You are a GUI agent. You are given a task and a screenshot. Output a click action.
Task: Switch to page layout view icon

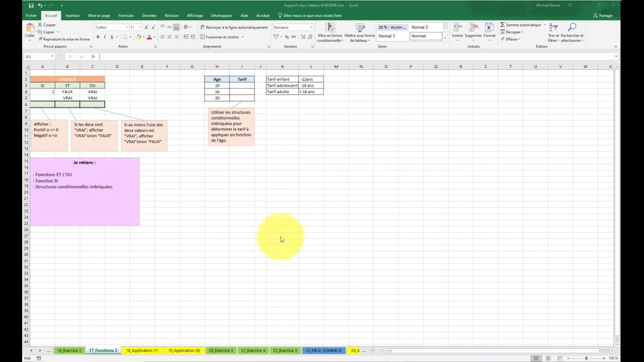(x=548, y=358)
